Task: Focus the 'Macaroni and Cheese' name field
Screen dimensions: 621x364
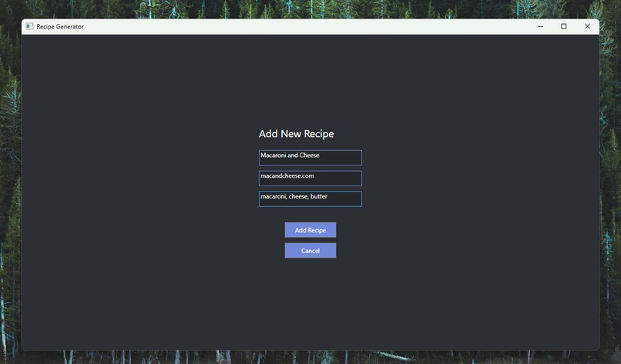Action: click(310, 158)
